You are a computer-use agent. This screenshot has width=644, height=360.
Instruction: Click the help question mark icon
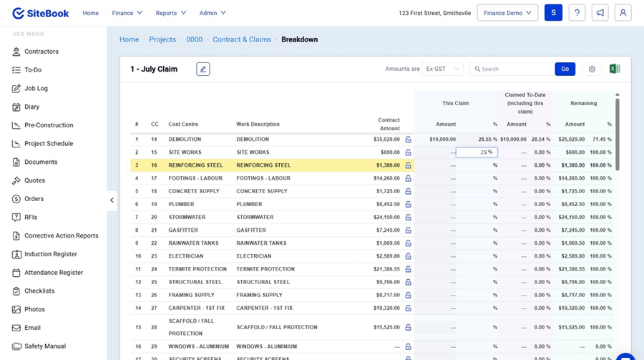[577, 13]
